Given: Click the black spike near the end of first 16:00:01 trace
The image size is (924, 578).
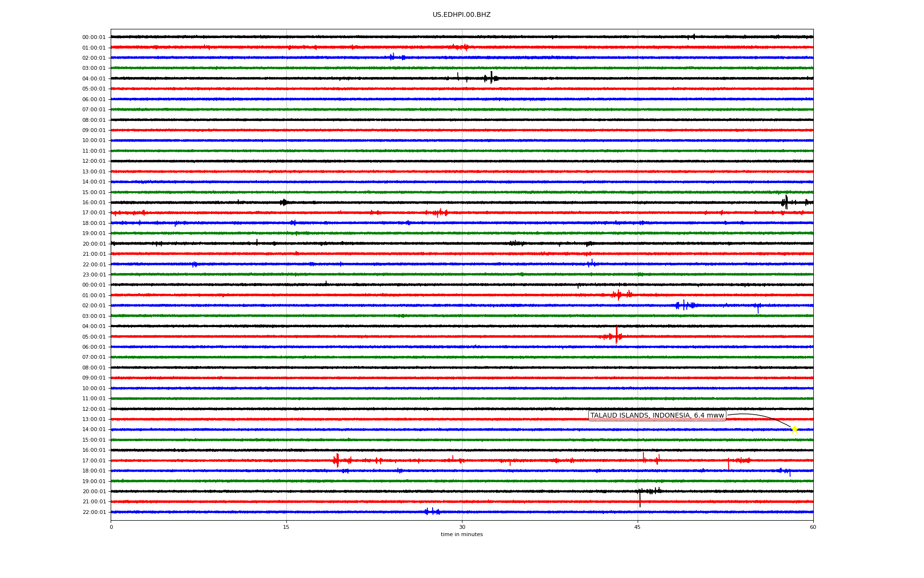Looking at the screenshot, I should click(786, 202).
